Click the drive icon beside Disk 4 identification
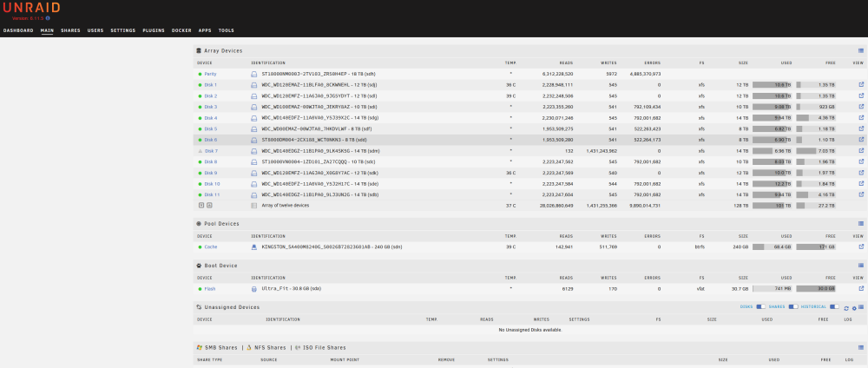Image resolution: width=868 pixels, height=368 pixels. click(254, 118)
